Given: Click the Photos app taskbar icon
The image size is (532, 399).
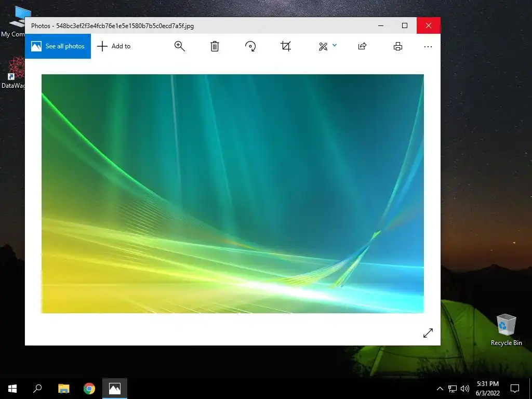Looking at the screenshot, I should 115,389.
